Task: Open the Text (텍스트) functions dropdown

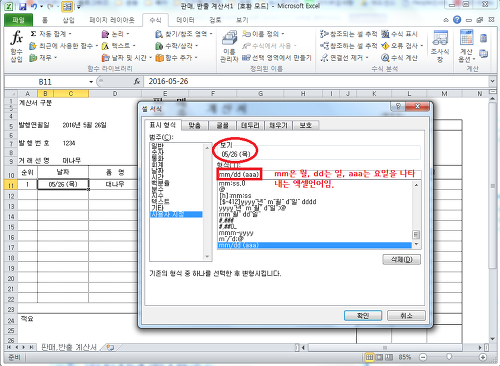Action: tap(119, 46)
